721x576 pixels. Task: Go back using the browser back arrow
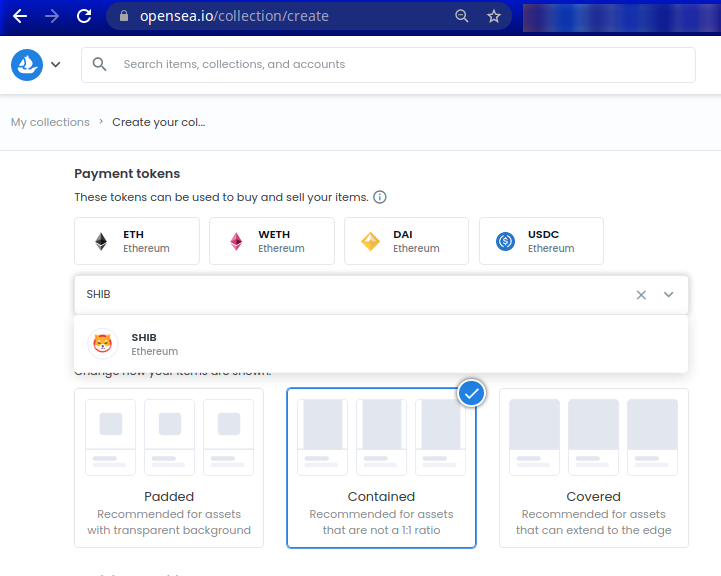point(20,17)
